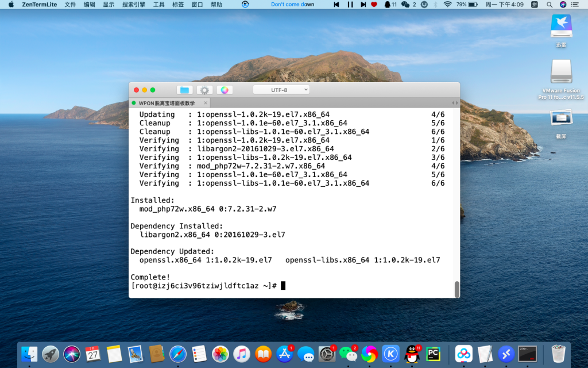Open Notes in the Dock

(x=114, y=354)
